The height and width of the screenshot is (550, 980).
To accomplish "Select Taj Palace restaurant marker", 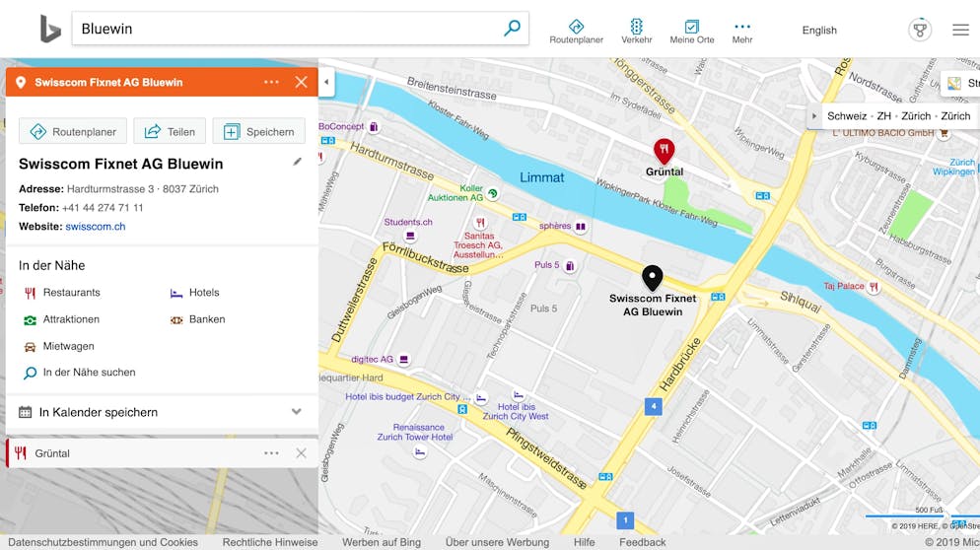I will click(874, 287).
